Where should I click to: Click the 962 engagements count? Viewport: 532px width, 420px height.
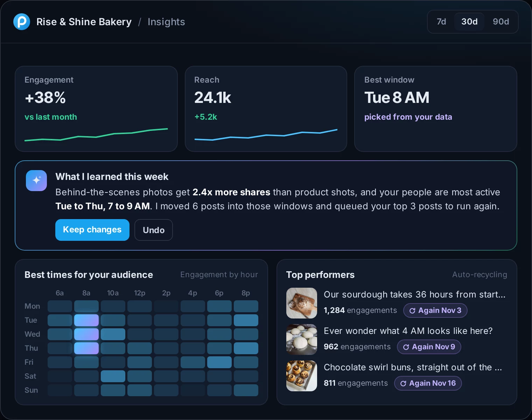point(357,347)
